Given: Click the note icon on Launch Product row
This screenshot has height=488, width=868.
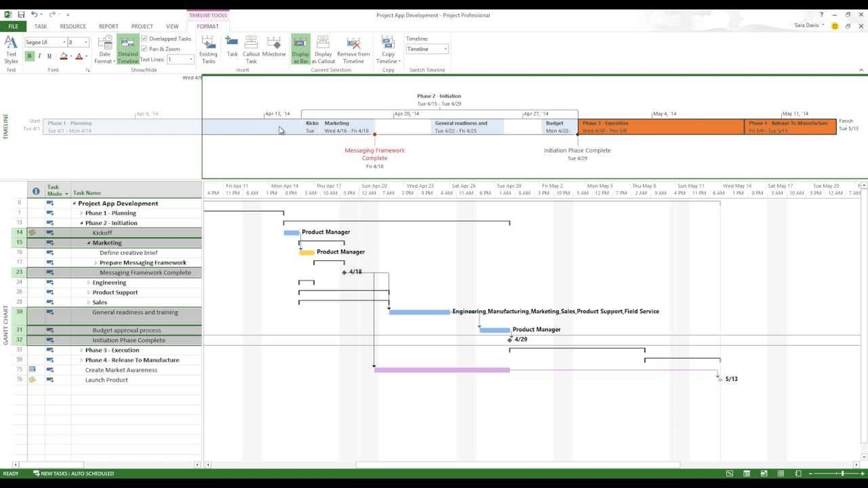Looking at the screenshot, I should pyautogui.click(x=33, y=380).
